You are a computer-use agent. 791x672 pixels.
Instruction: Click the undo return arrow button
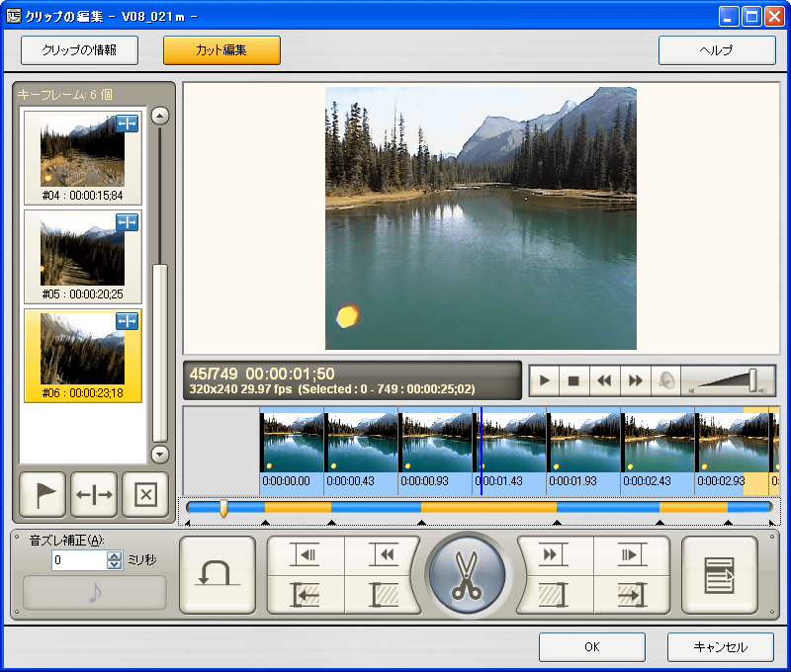coord(218,575)
